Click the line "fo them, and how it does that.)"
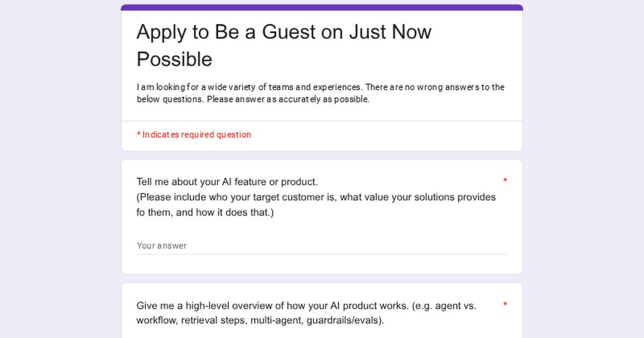The width and height of the screenshot is (644, 338). click(205, 212)
